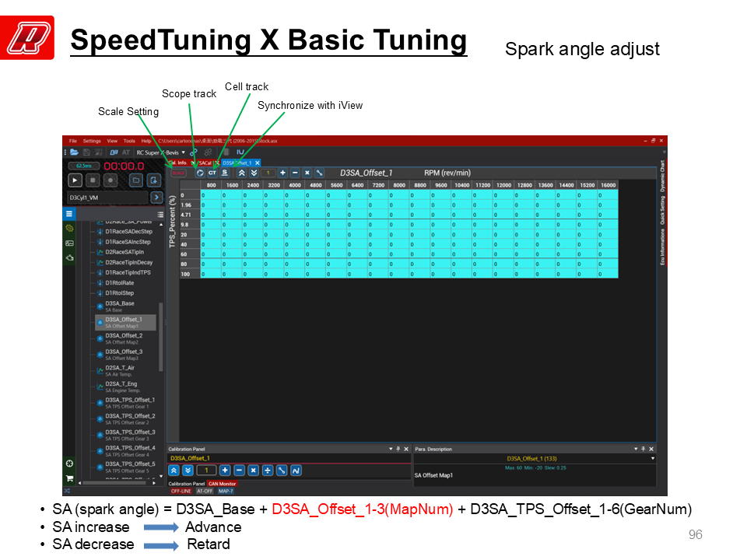Viewport: 747px width, 560px height.
Task: Select D3SA_TPS_Offset_1 in the tree
Action: click(130, 403)
